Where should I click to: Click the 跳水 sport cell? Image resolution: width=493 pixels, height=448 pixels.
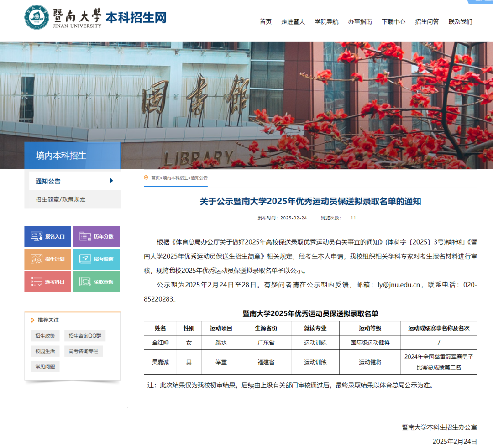221,343
